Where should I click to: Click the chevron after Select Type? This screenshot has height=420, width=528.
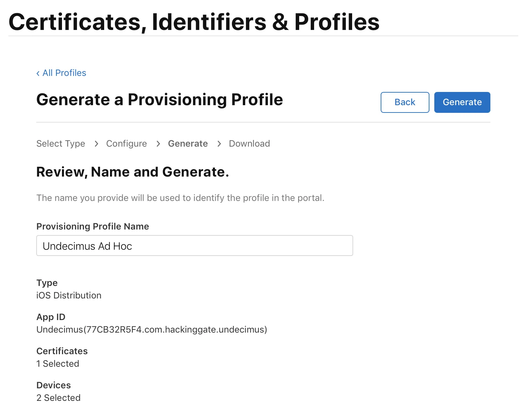click(x=96, y=143)
